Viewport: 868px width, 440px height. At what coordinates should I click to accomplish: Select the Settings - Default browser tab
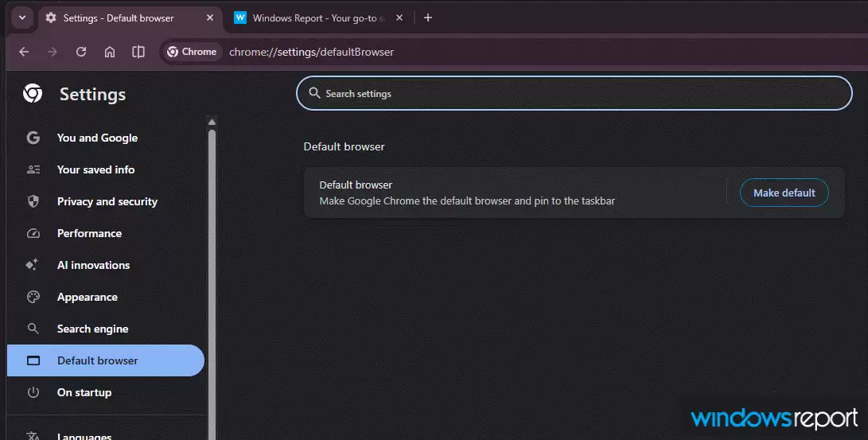click(x=119, y=18)
